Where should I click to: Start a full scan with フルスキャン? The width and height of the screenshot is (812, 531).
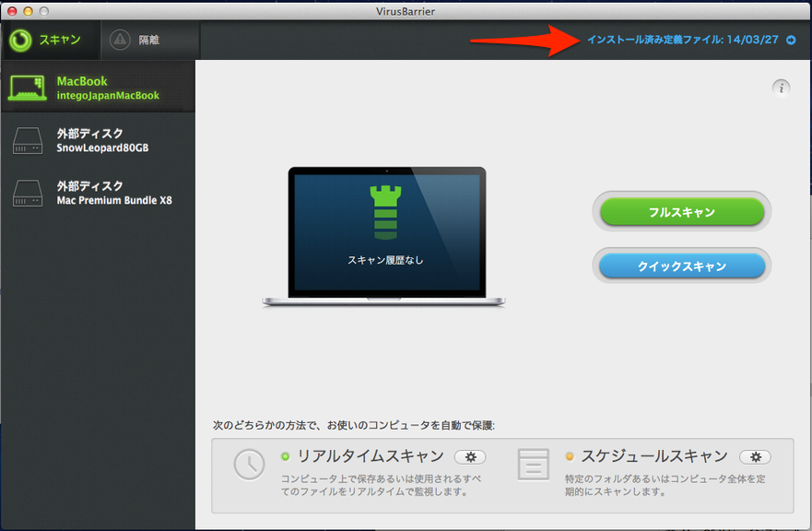tap(682, 211)
